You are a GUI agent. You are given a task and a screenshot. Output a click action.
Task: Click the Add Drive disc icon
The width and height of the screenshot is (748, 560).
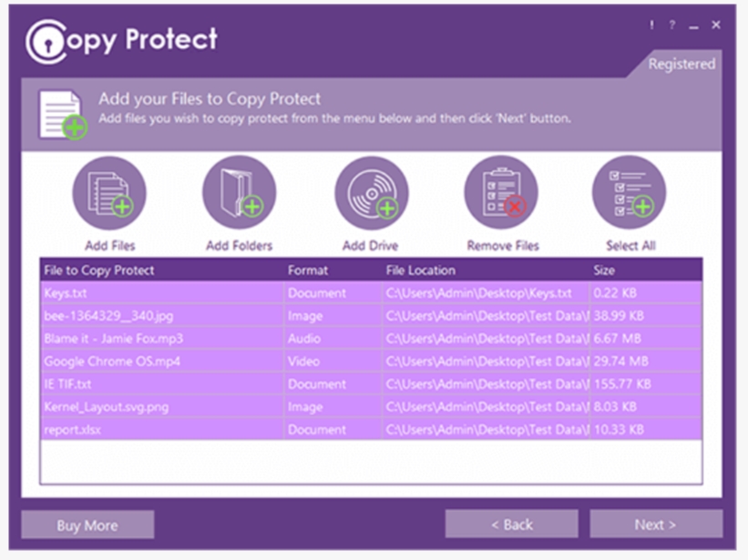[x=372, y=194]
